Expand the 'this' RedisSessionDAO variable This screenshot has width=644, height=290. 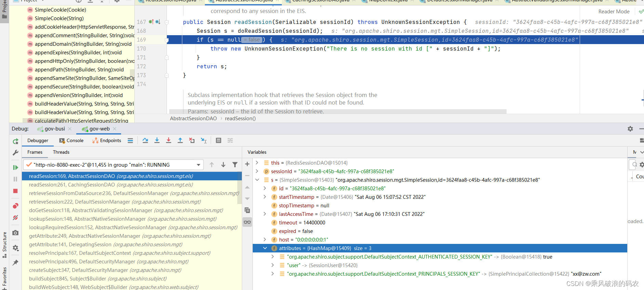(257, 163)
